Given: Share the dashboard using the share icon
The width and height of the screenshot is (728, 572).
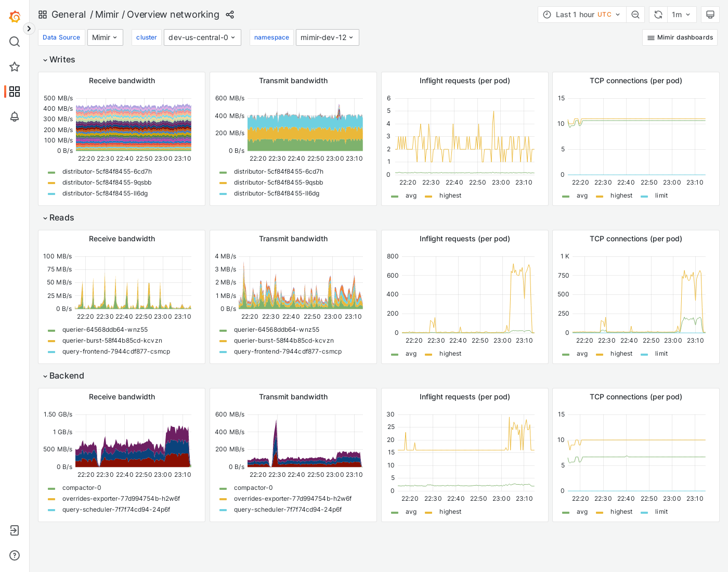Looking at the screenshot, I should click(230, 15).
